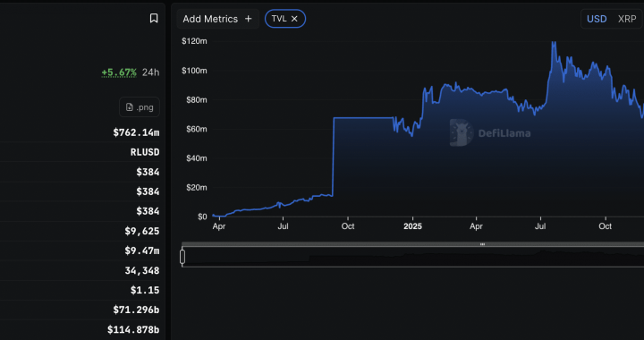Click the range slider's top grip bar
This screenshot has width=644, height=340.
[x=483, y=244]
